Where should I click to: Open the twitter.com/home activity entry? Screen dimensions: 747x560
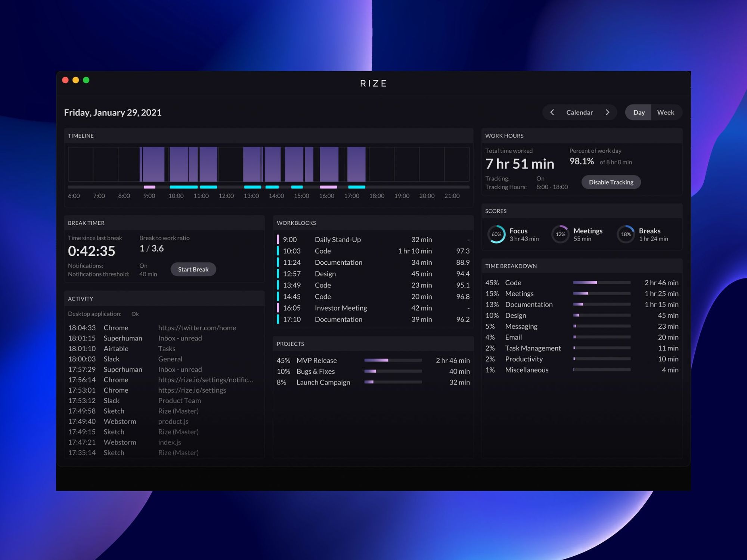tap(197, 328)
